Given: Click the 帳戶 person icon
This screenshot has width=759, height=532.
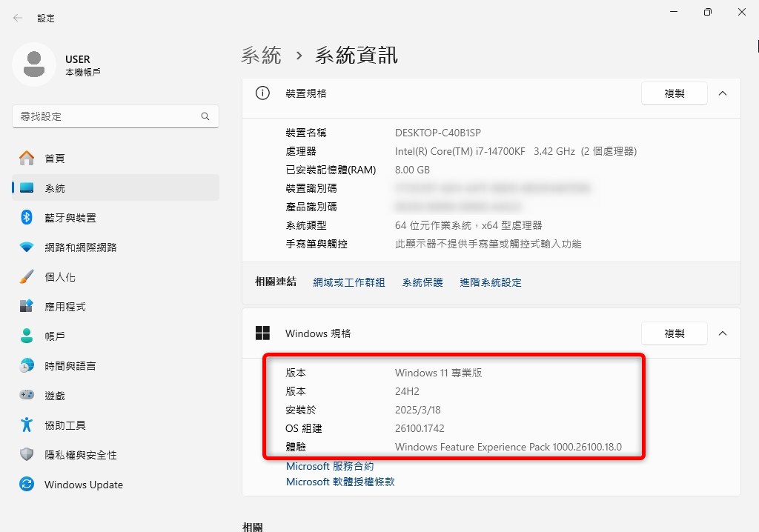Looking at the screenshot, I should click(x=27, y=336).
